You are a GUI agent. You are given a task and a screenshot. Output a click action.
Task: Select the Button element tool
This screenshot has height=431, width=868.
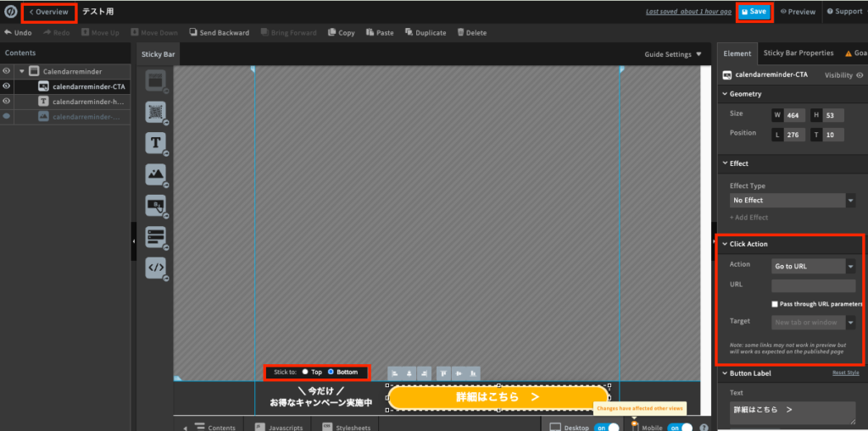click(x=155, y=205)
